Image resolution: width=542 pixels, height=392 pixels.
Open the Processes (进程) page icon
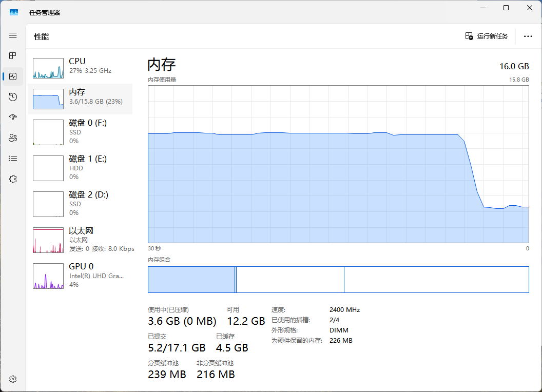coord(13,55)
